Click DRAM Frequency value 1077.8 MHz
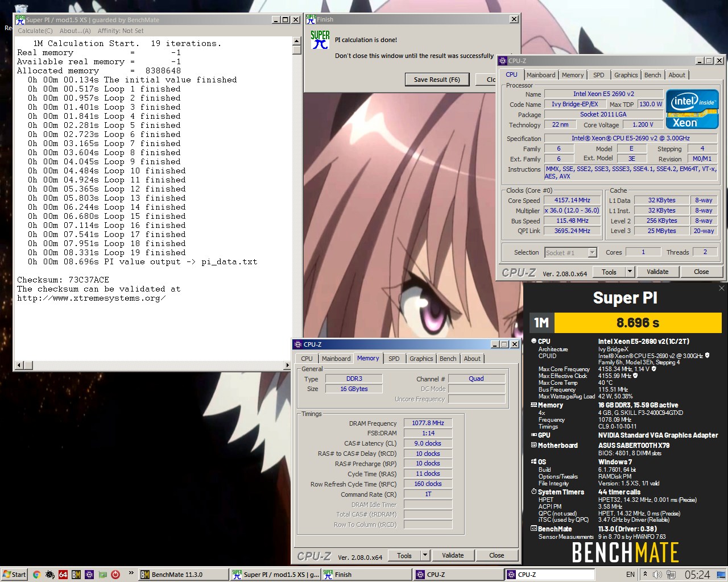Image resolution: width=728 pixels, height=582 pixels. coord(428,423)
